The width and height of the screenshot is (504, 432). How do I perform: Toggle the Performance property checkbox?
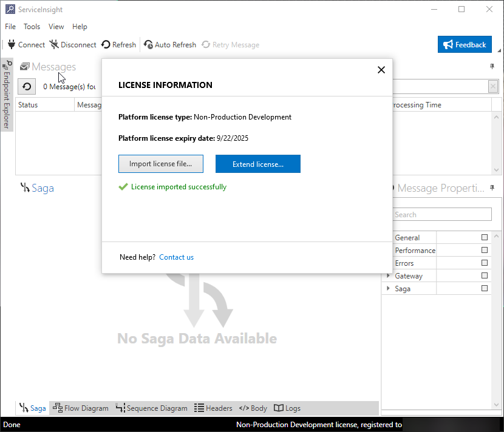point(485,250)
